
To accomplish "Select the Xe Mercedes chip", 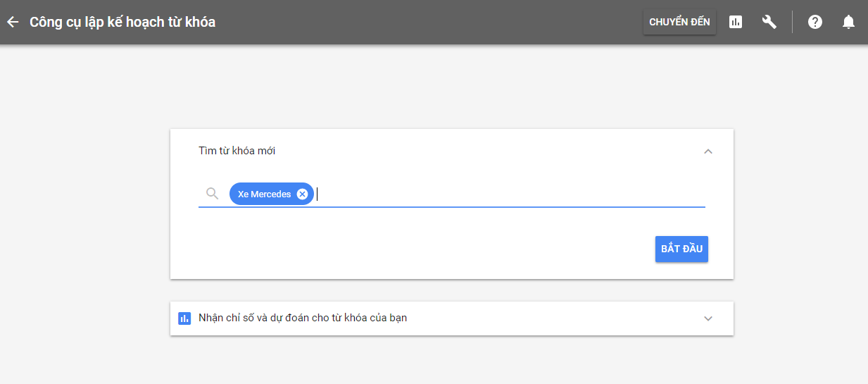I will pyautogui.click(x=264, y=194).
